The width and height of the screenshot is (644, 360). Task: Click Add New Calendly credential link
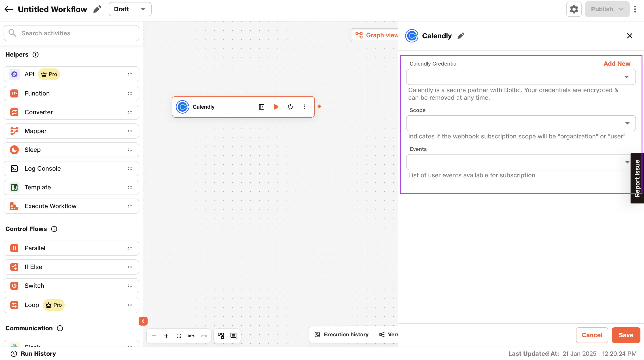coord(617,64)
